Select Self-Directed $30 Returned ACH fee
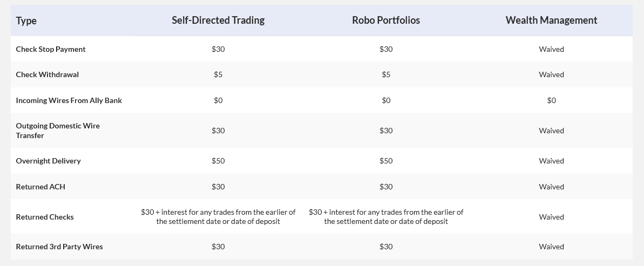644x266 pixels. (218, 187)
